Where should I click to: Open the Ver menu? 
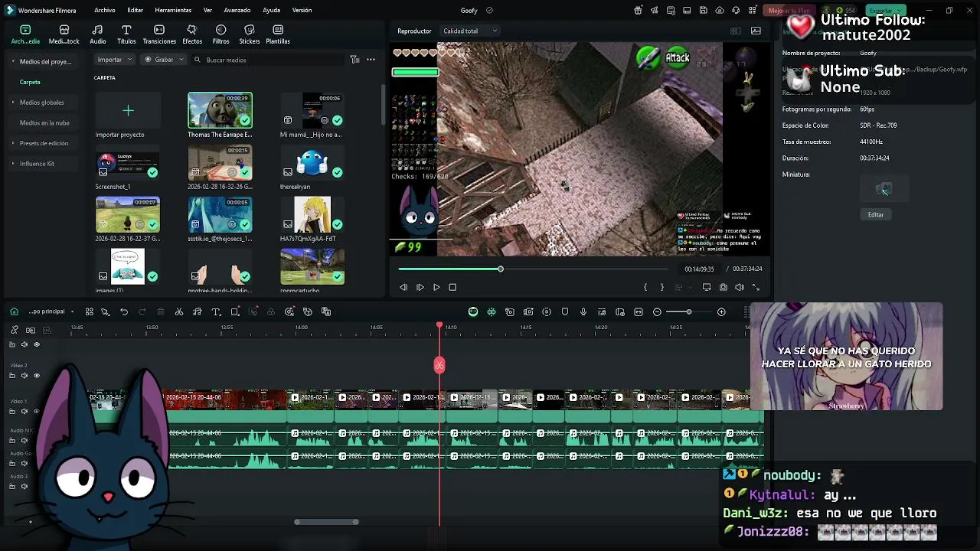pos(207,10)
